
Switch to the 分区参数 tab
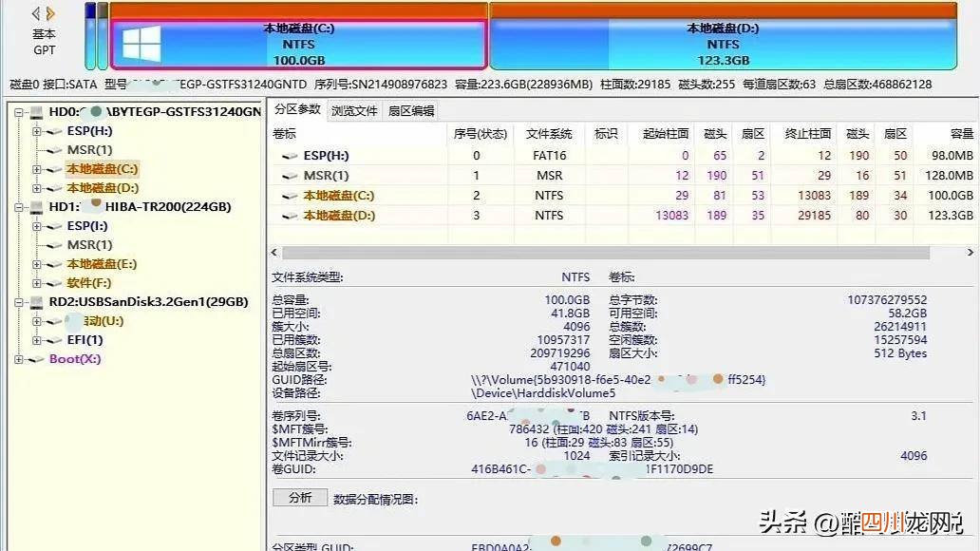click(297, 109)
